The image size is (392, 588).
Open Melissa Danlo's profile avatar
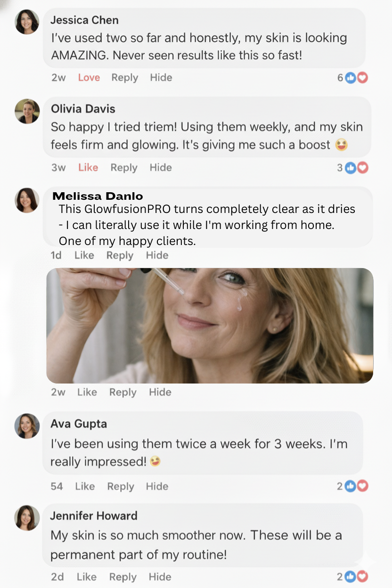point(27,200)
